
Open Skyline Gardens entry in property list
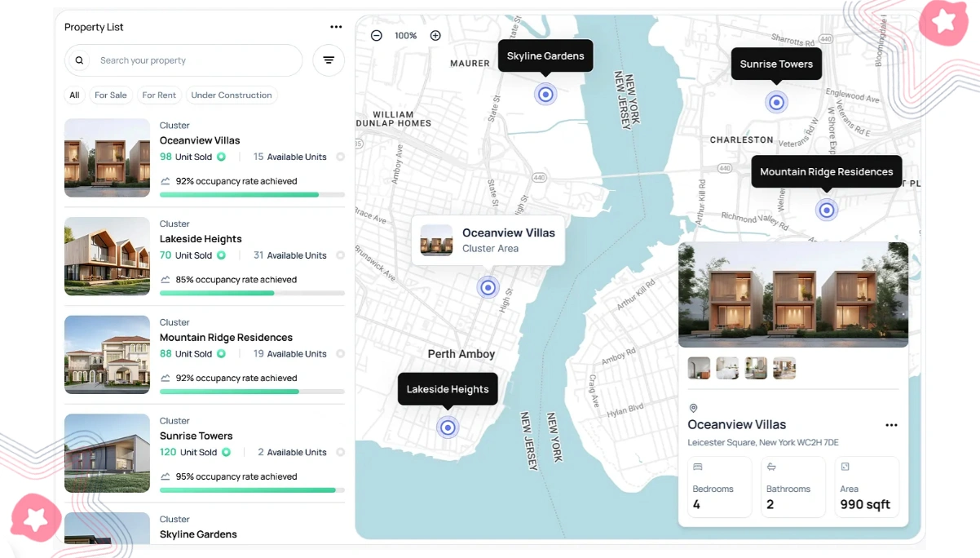pos(205,528)
